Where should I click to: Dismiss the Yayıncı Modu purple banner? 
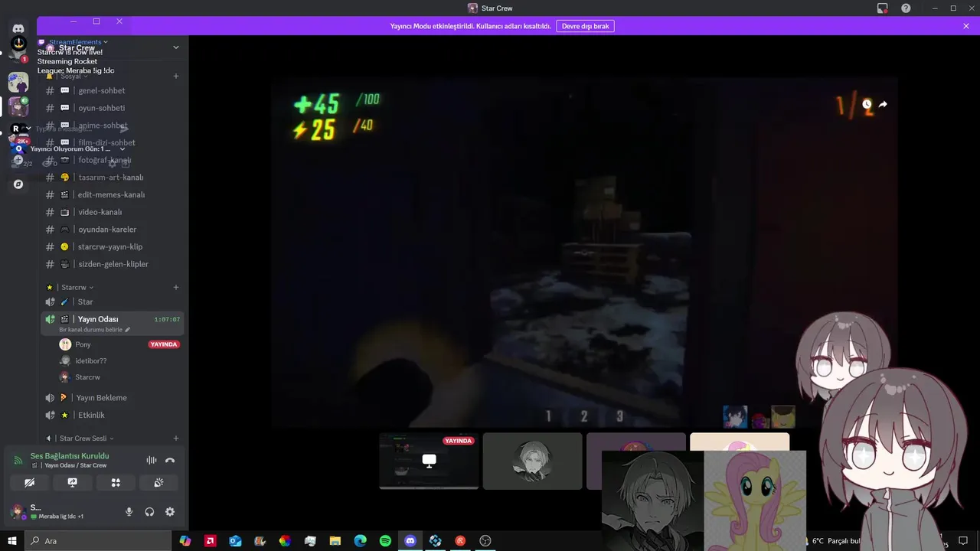tap(966, 26)
